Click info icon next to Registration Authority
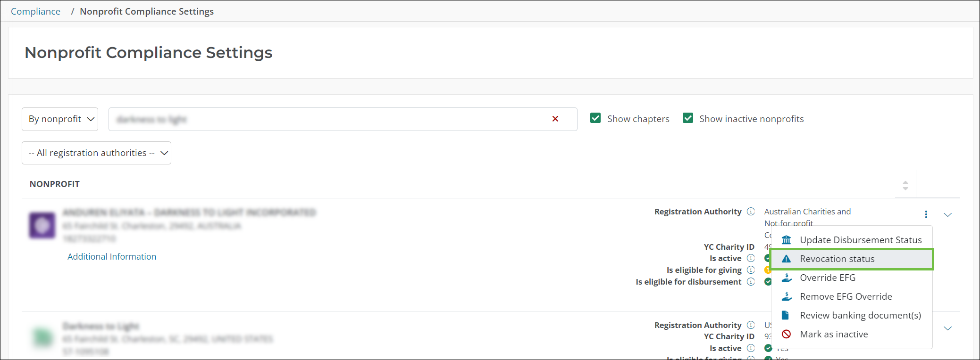Image resolution: width=980 pixels, height=360 pixels. point(751,212)
